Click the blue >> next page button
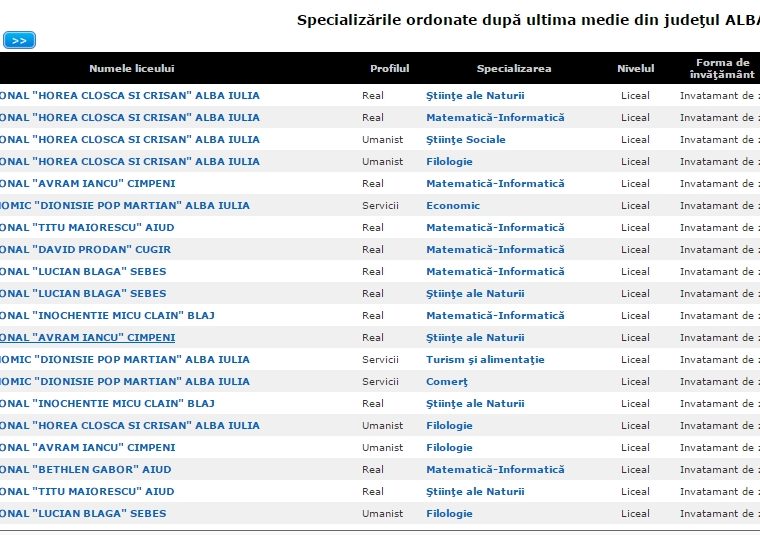 19,40
